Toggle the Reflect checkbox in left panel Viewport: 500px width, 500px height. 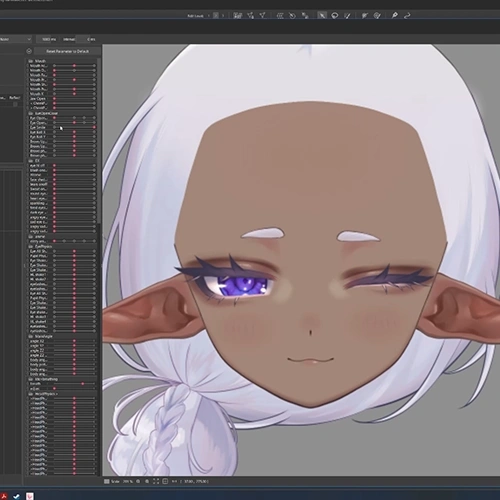pos(15,104)
